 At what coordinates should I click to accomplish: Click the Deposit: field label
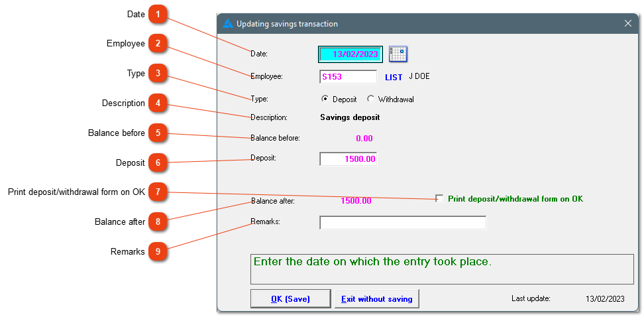pos(263,157)
